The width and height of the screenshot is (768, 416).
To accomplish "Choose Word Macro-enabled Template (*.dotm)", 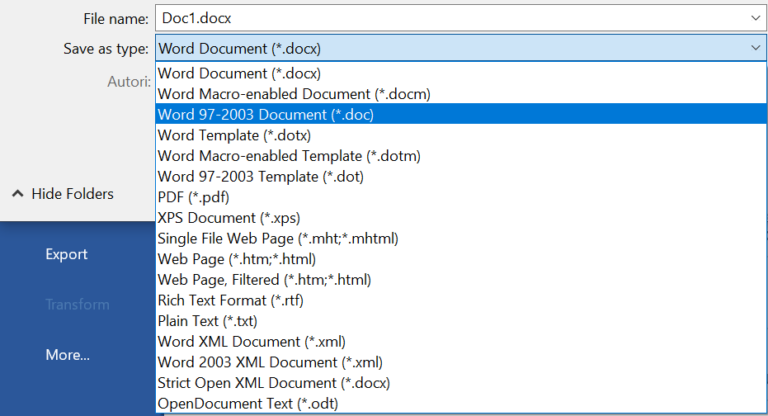I will pos(460,156).
